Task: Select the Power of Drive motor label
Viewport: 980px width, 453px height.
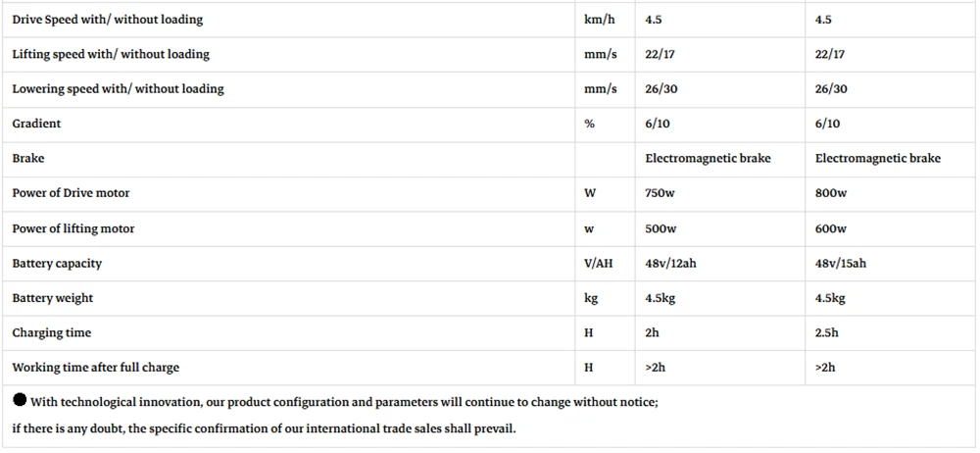Action: click(71, 193)
